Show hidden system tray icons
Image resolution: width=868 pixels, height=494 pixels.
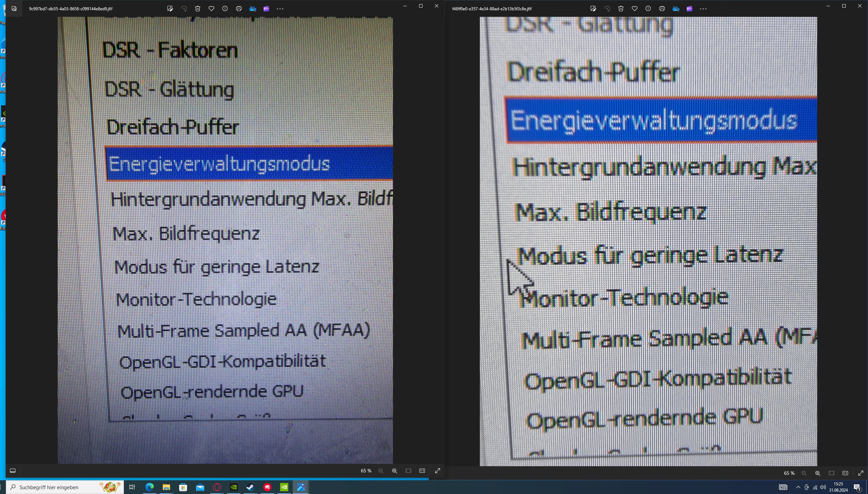798,487
